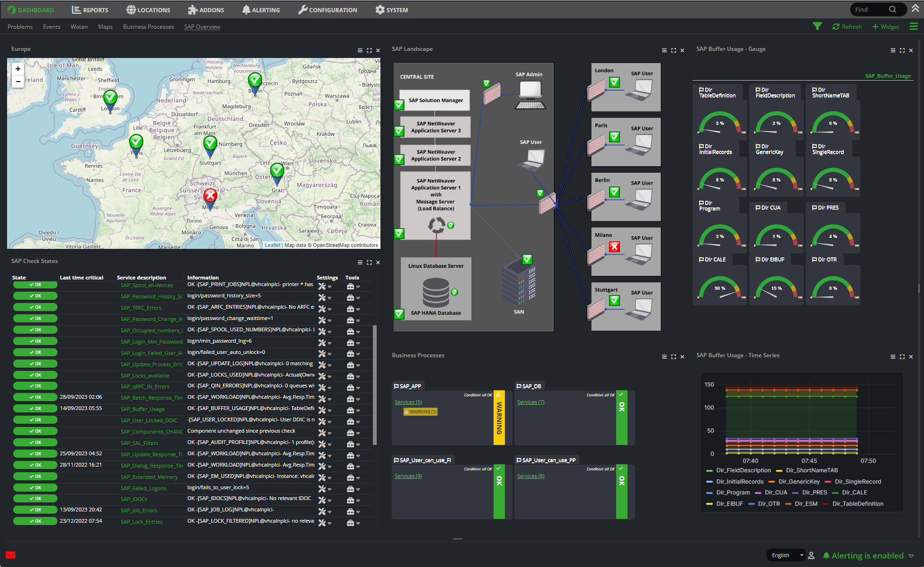The image size is (924, 567).
Task: Toggle Dir_GenericKey in the time series legend
Action: (800, 481)
